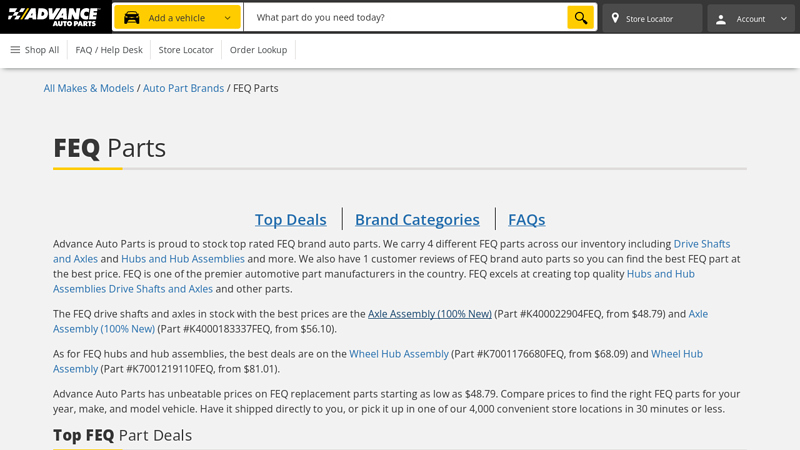
Task: Open the underlined Axle Assembly (100% New) link
Action: coord(429,314)
